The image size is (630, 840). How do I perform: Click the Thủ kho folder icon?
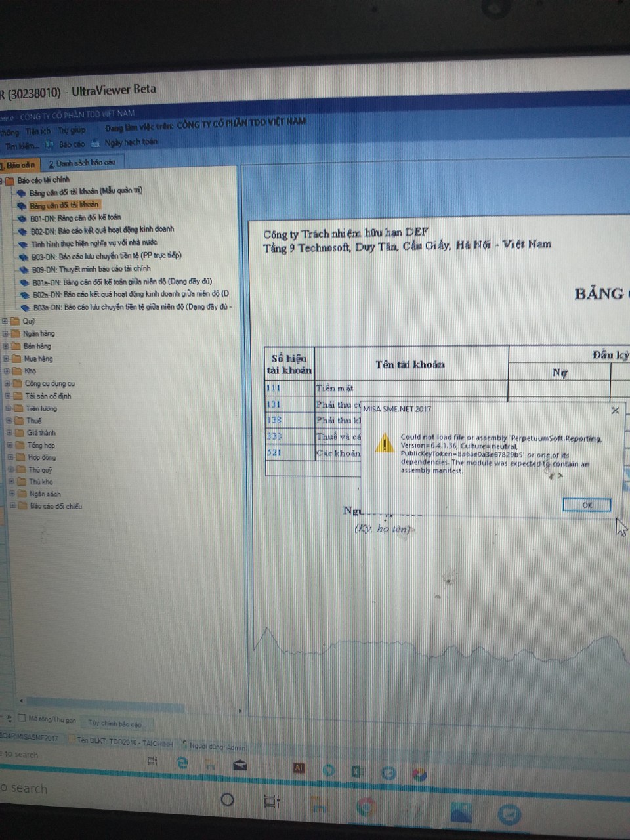(22, 482)
